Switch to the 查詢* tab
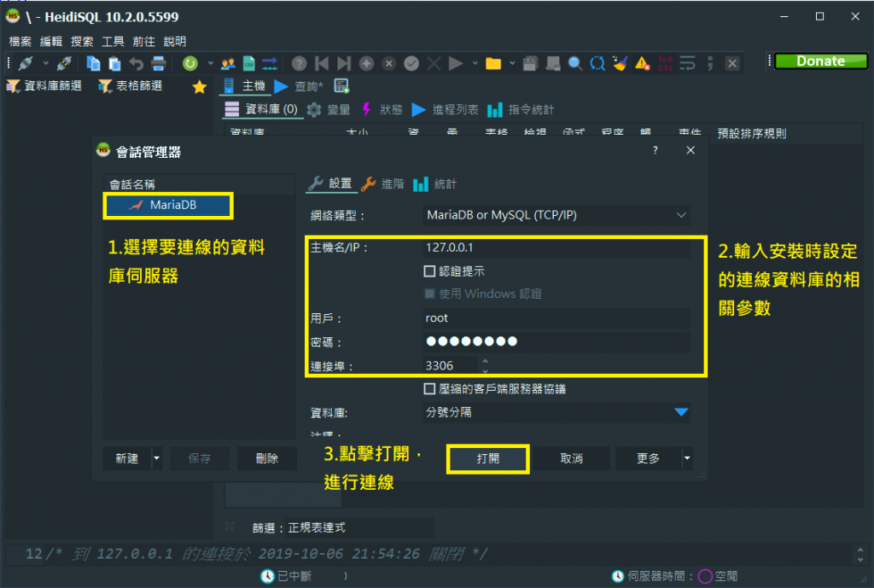The height and width of the screenshot is (588, 874). click(300, 86)
